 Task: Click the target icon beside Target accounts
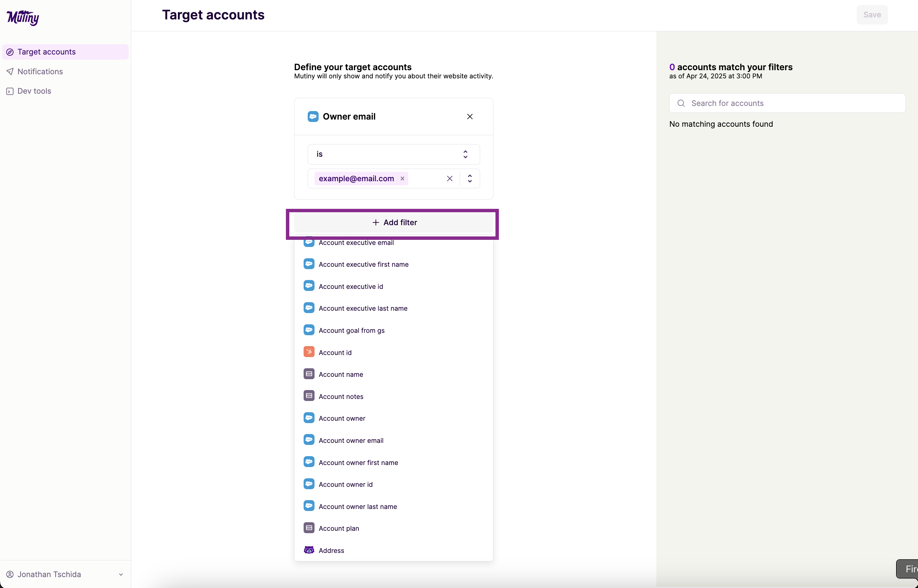click(x=10, y=52)
